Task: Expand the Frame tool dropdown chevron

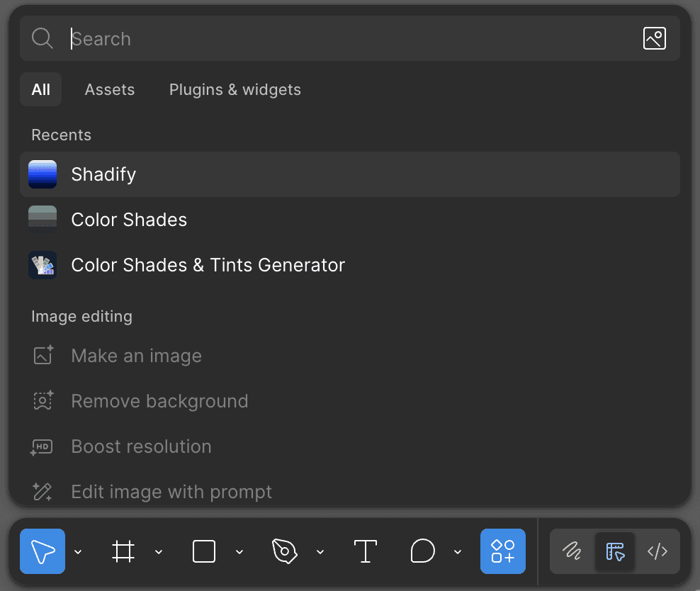Action: [x=159, y=552]
